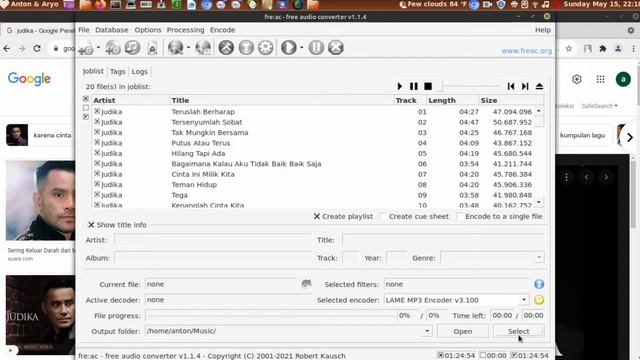
Task: Click joblist scrollbar down arrow
Action: pyautogui.click(x=539, y=202)
